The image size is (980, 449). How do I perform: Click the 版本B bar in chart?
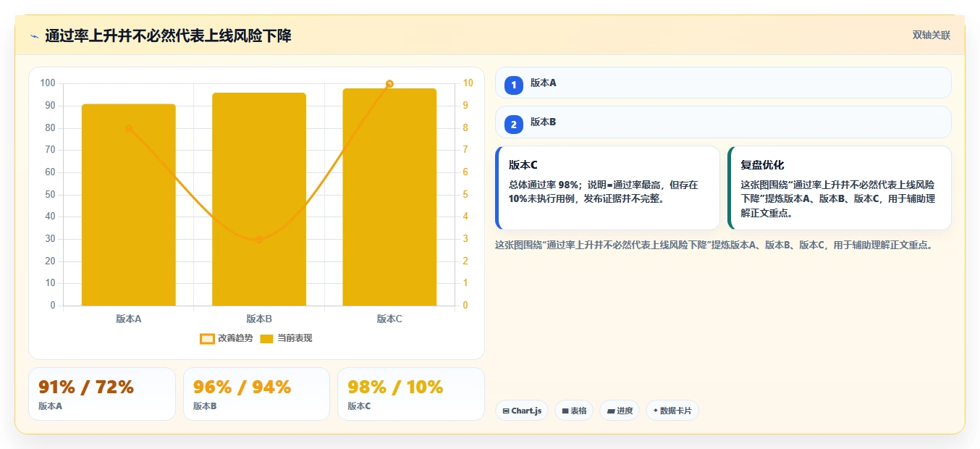tap(259, 199)
